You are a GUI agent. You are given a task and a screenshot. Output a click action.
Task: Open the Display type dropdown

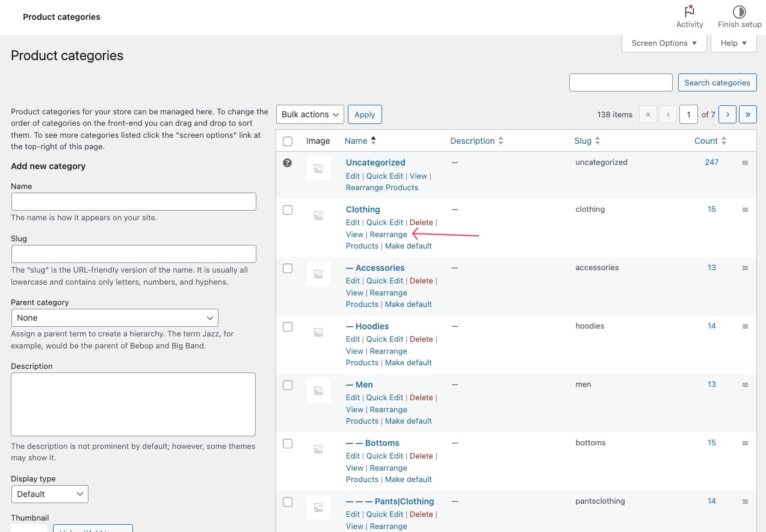coord(49,493)
